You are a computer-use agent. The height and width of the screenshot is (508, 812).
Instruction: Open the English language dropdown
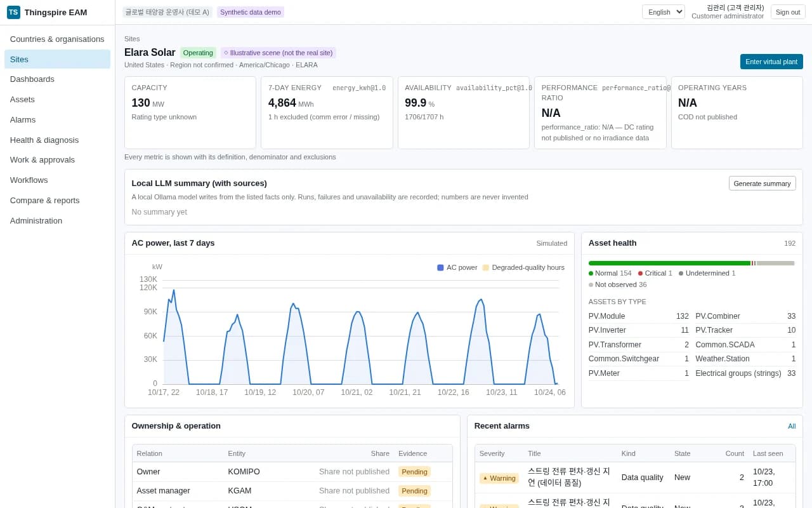tap(663, 12)
